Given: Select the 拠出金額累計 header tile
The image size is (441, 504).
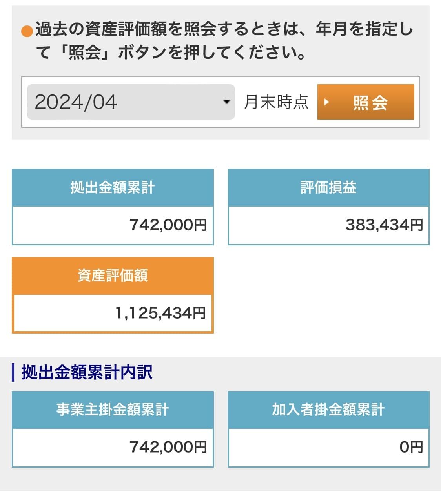Looking at the screenshot, I should 113,187.
